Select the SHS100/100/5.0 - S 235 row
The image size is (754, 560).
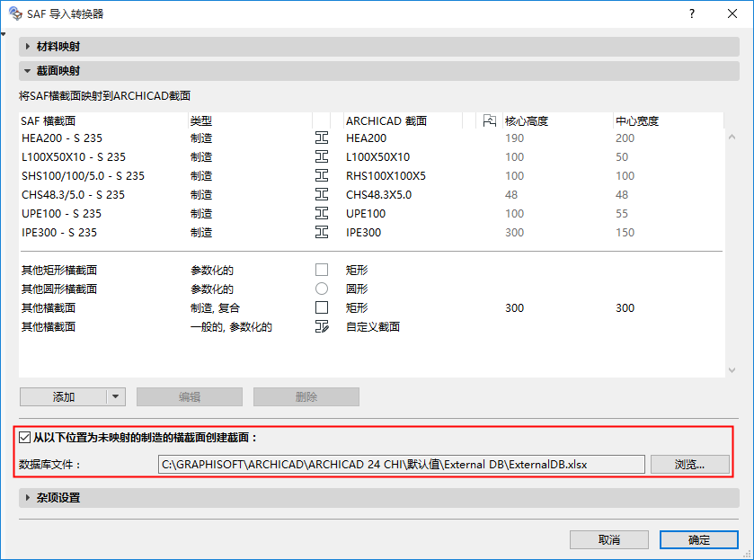[x=371, y=175]
